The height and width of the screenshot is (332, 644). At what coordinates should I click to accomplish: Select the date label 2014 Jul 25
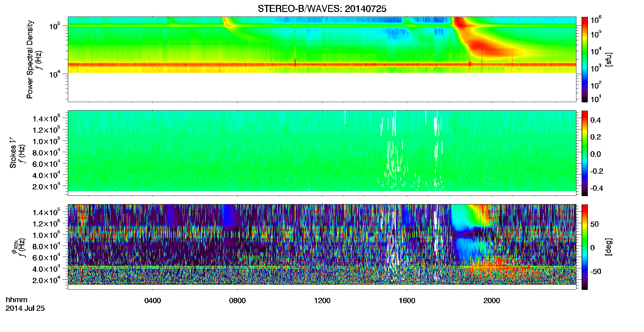pyautogui.click(x=25, y=308)
